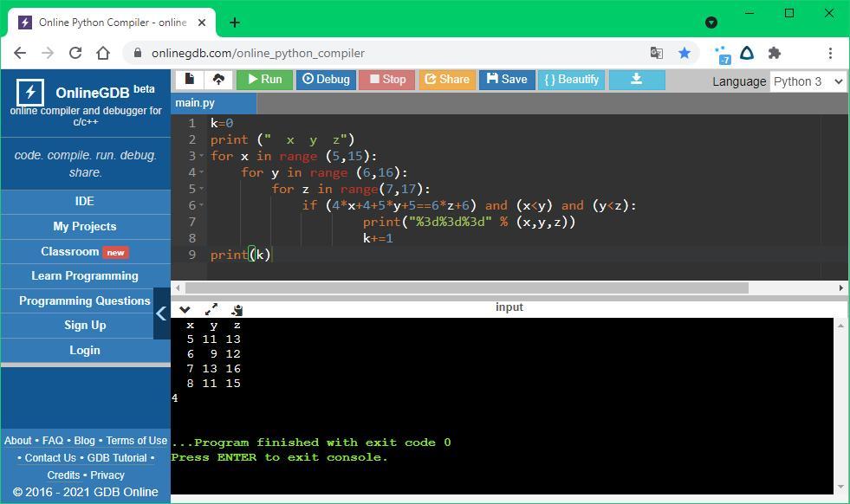Go back with the browser back arrow
Viewport: 850px width, 504px height.
pyautogui.click(x=20, y=53)
